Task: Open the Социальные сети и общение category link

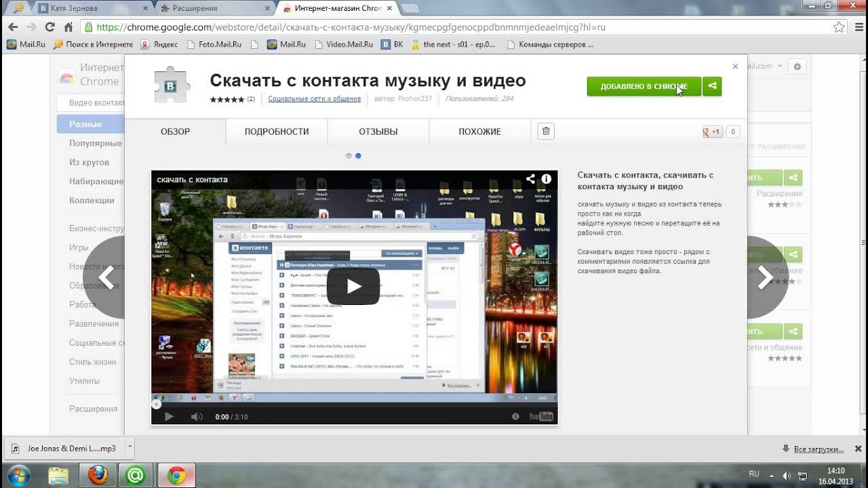Action: click(314, 99)
